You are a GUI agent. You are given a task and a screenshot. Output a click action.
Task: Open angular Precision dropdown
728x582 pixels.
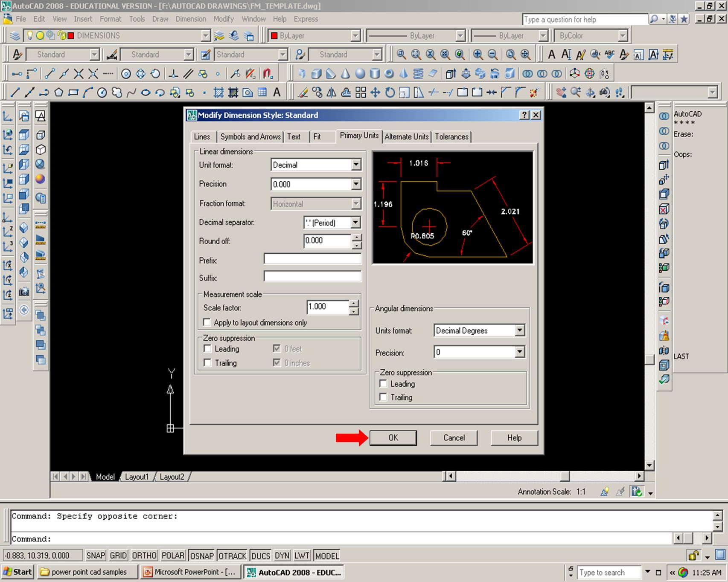519,352
